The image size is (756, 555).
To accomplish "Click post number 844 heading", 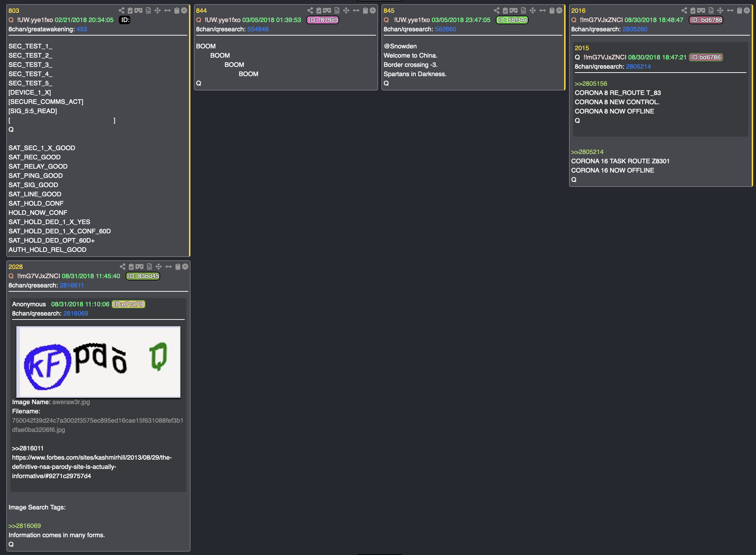I will click(201, 11).
